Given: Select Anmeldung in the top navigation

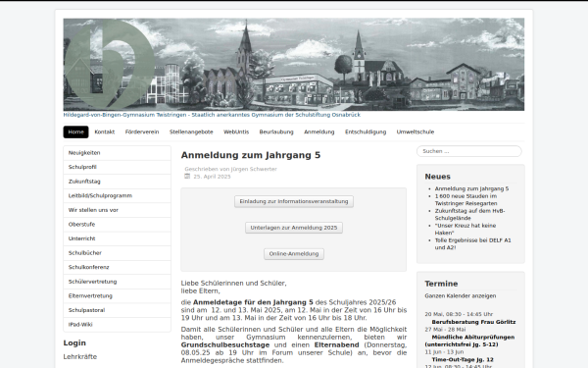Looking at the screenshot, I should click(x=319, y=131).
